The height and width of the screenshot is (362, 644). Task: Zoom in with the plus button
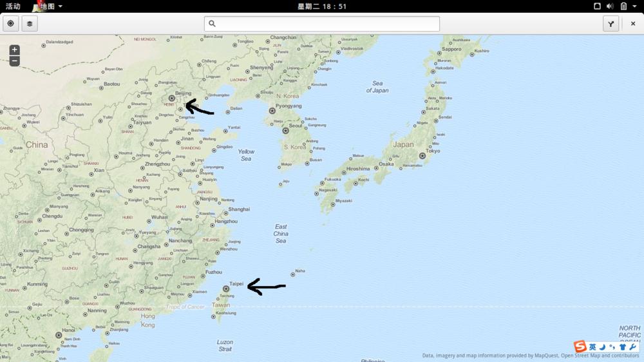pos(14,50)
